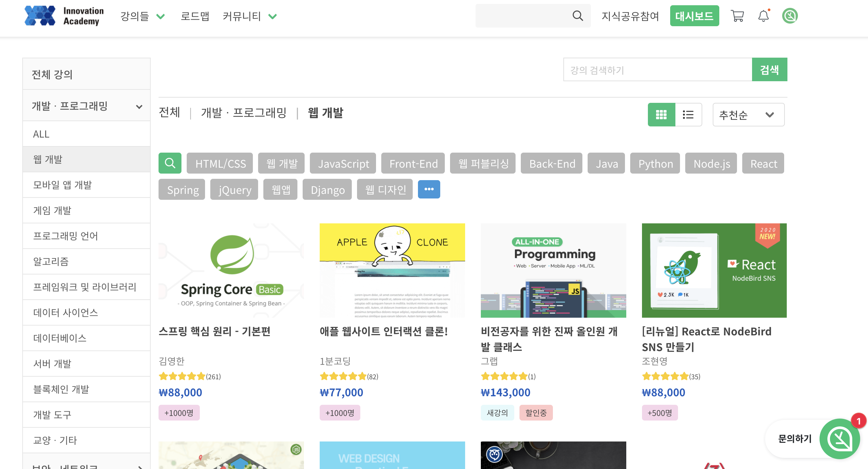Open the 문의하기 chat bubble icon
The image size is (868, 469).
click(840, 439)
